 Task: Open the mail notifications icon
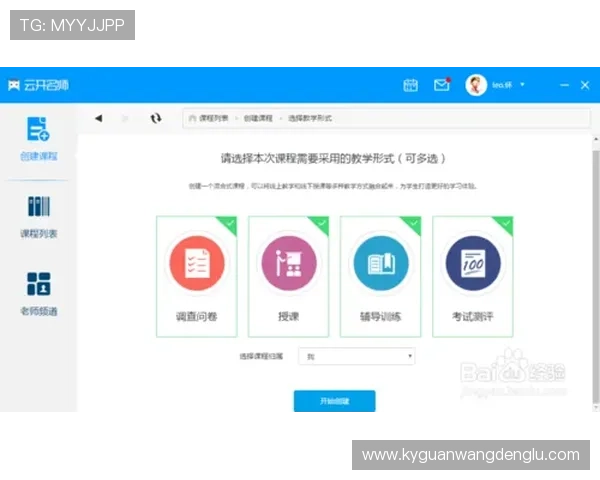point(442,85)
